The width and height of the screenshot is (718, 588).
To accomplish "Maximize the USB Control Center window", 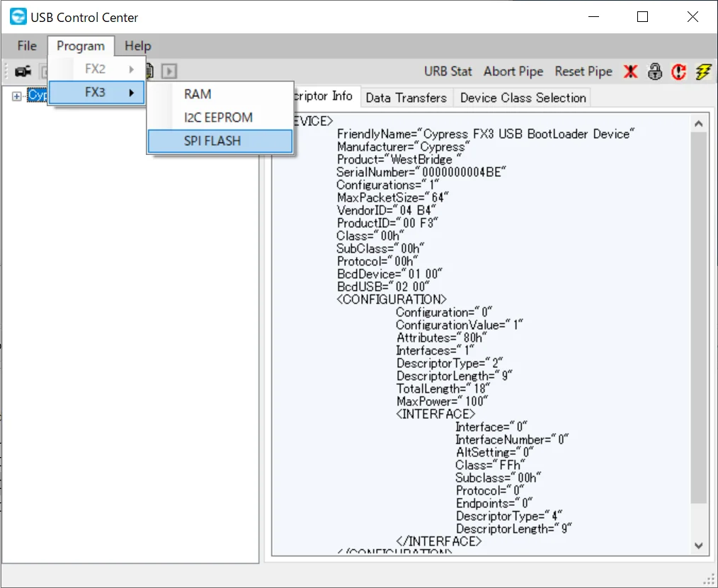I will pyautogui.click(x=642, y=17).
